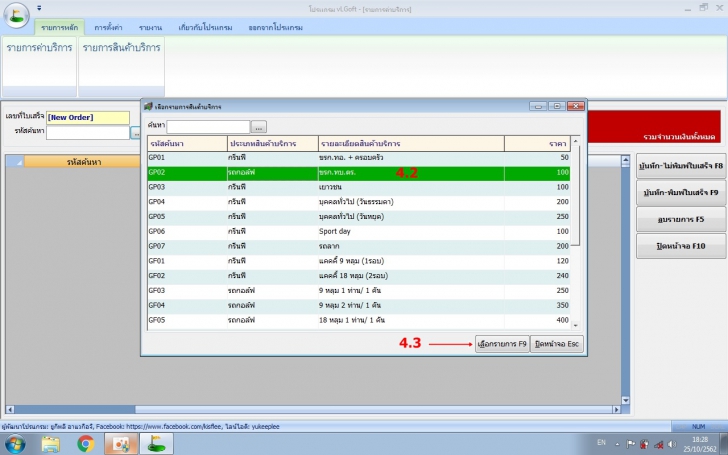Click main grid รหัสค้นหา column header
728x455 pixels.
click(82, 162)
